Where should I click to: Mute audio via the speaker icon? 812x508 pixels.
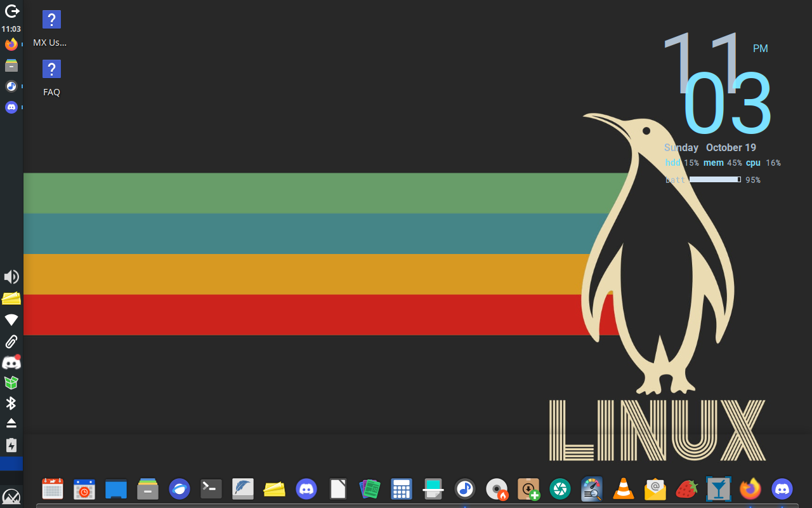[x=11, y=277]
